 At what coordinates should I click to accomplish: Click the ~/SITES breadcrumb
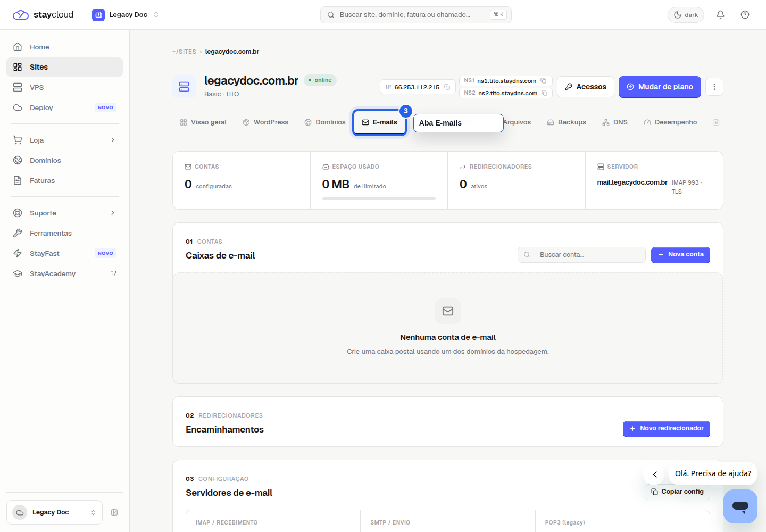coord(184,52)
